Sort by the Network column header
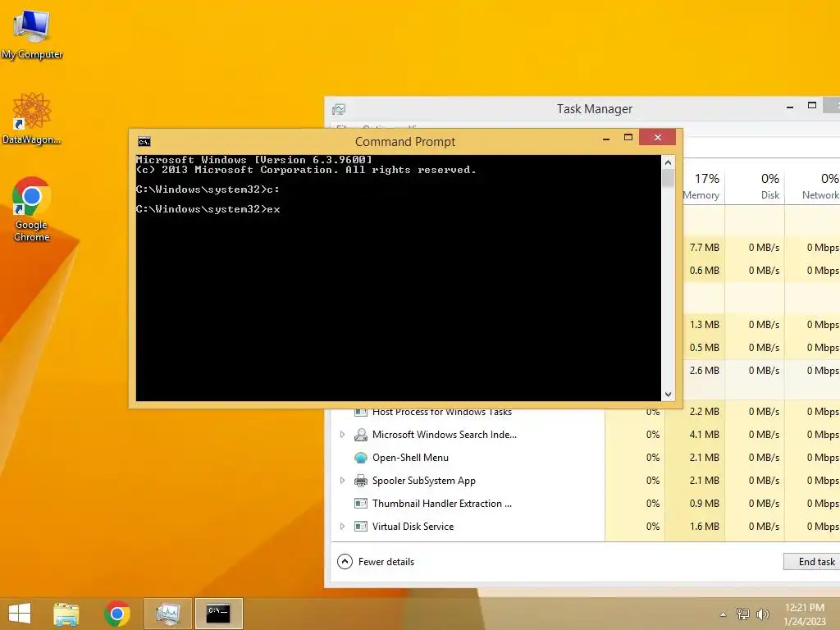This screenshot has height=630, width=840. tap(813, 186)
